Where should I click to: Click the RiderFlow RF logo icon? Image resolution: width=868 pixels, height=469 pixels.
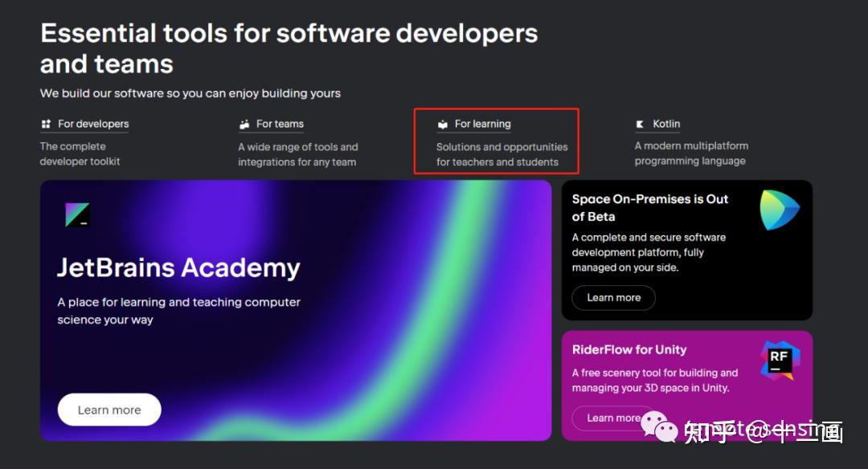tap(781, 359)
